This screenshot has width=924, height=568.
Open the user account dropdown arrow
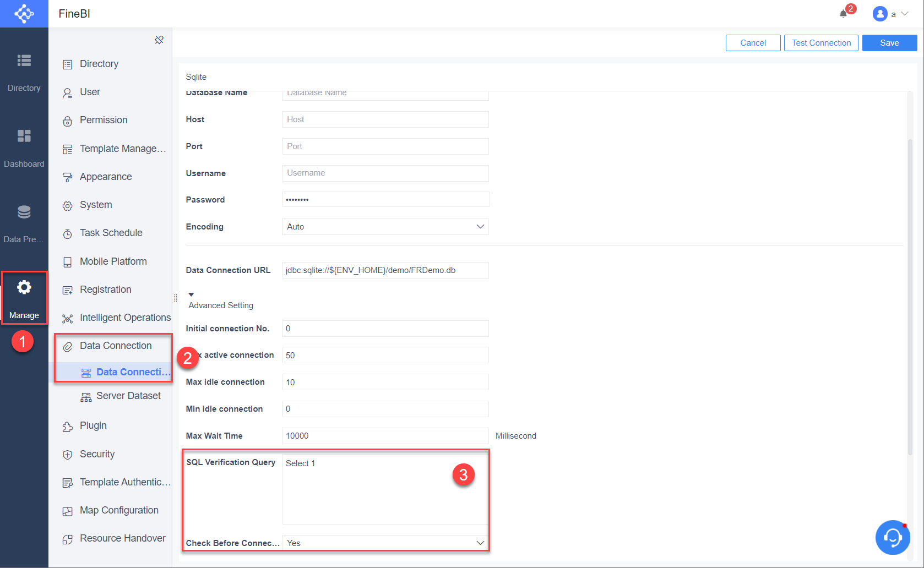(x=905, y=14)
